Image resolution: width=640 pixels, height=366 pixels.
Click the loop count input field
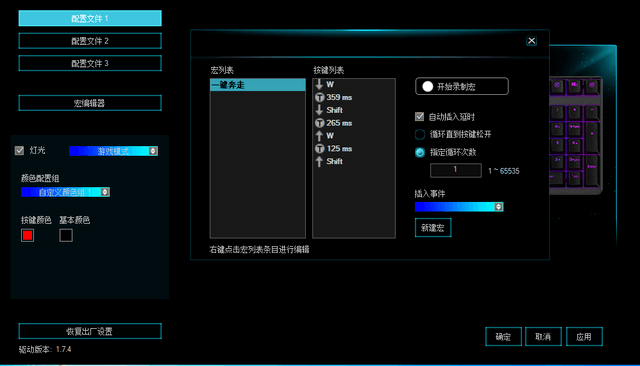tap(456, 170)
